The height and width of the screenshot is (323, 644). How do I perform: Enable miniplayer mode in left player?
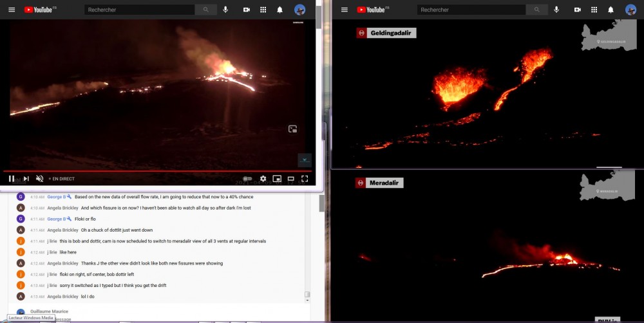click(x=277, y=179)
